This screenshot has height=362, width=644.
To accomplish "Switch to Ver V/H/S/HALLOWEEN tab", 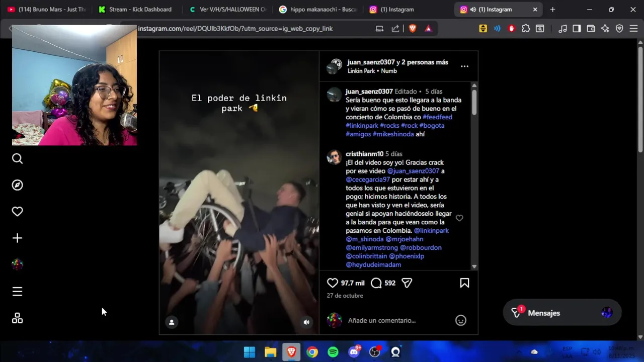I will click(228, 10).
